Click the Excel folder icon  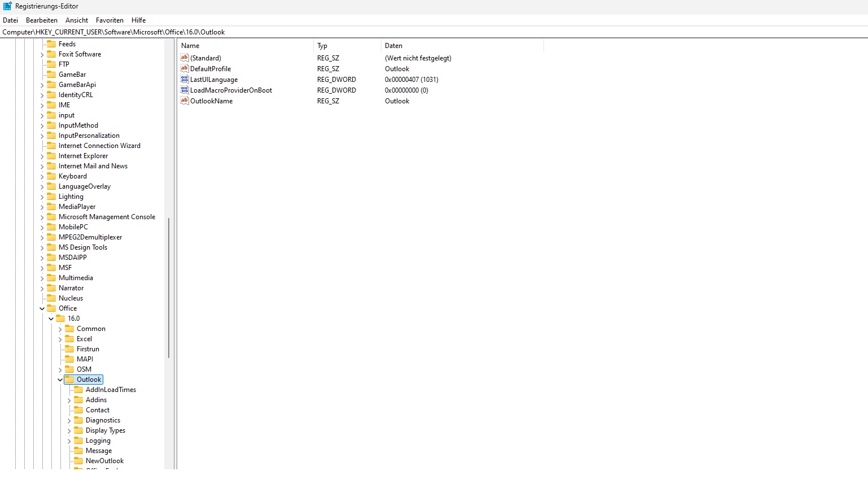coord(69,338)
